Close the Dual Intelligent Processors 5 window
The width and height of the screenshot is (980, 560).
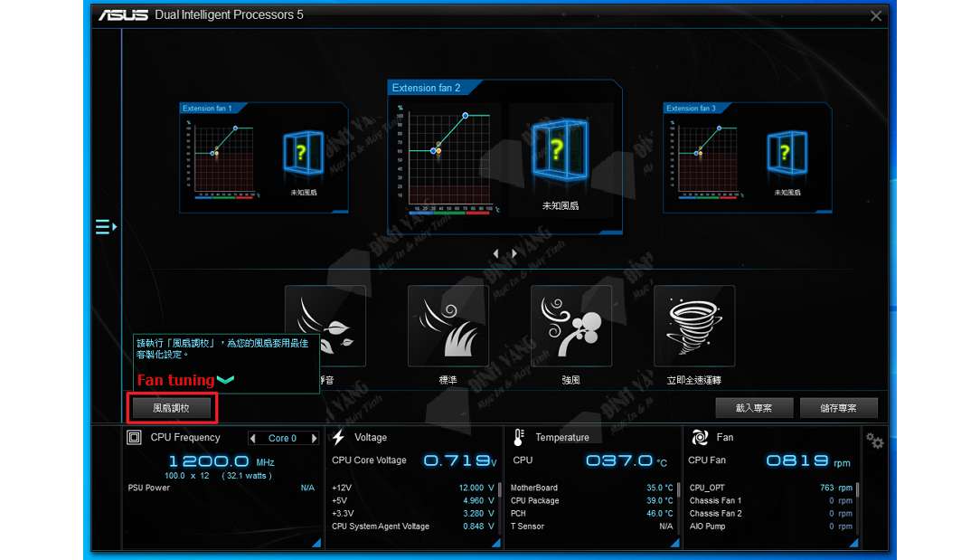pyautogui.click(x=876, y=16)
